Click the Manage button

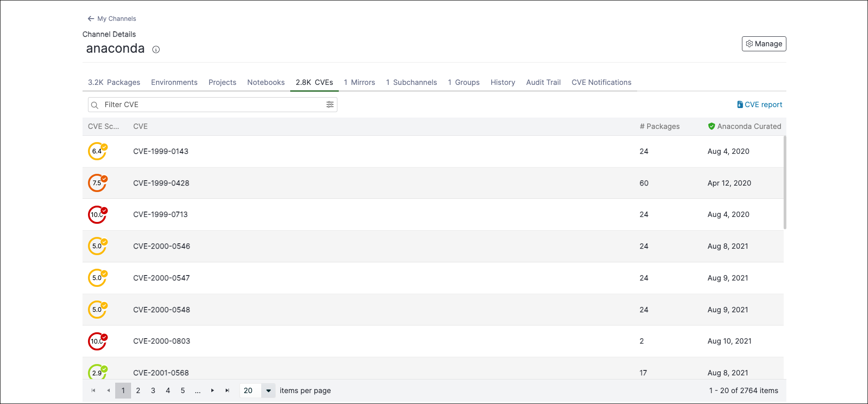coord(764,44)
